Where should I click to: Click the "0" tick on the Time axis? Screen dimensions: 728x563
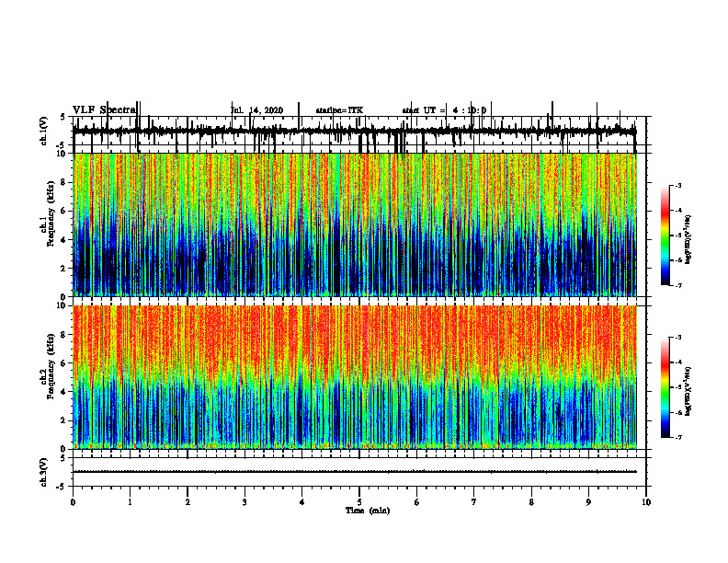73,502
